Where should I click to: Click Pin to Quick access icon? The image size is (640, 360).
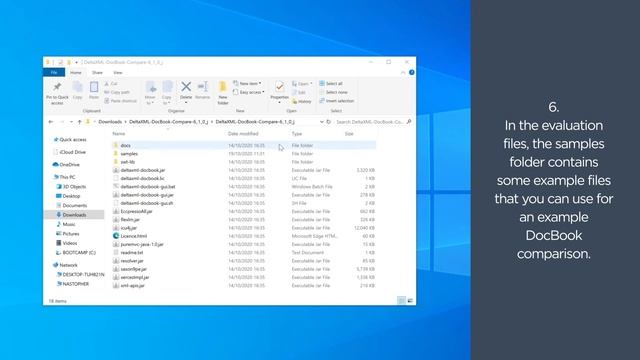tap(57, 87)
